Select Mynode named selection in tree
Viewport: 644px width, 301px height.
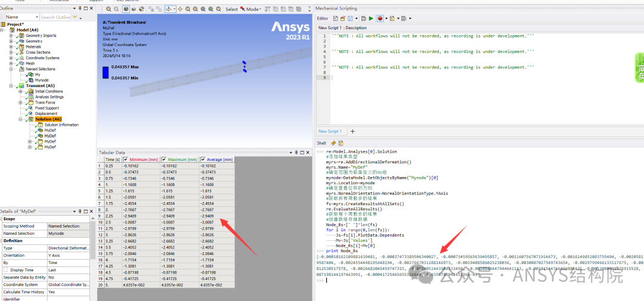[42, 80]
